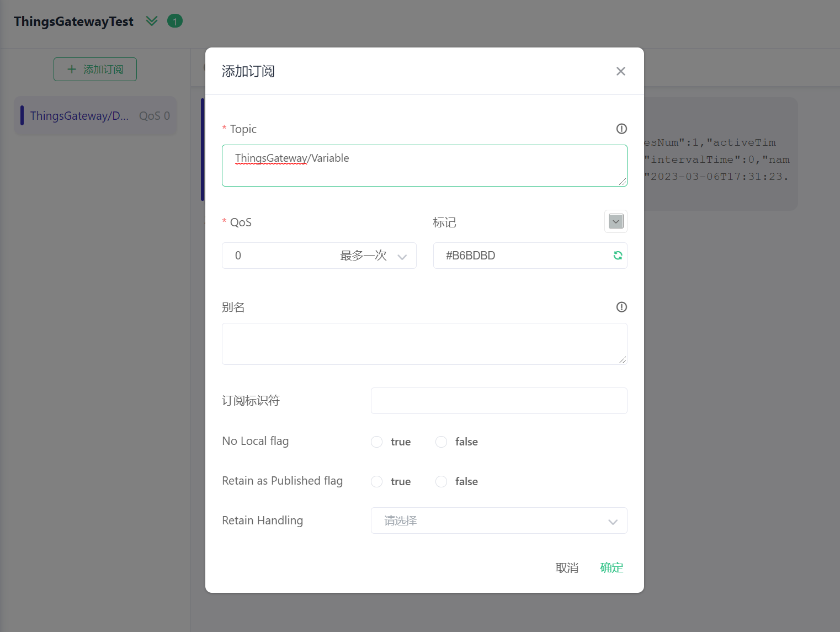Click the Topic info icon

click(x=621, y=129)
